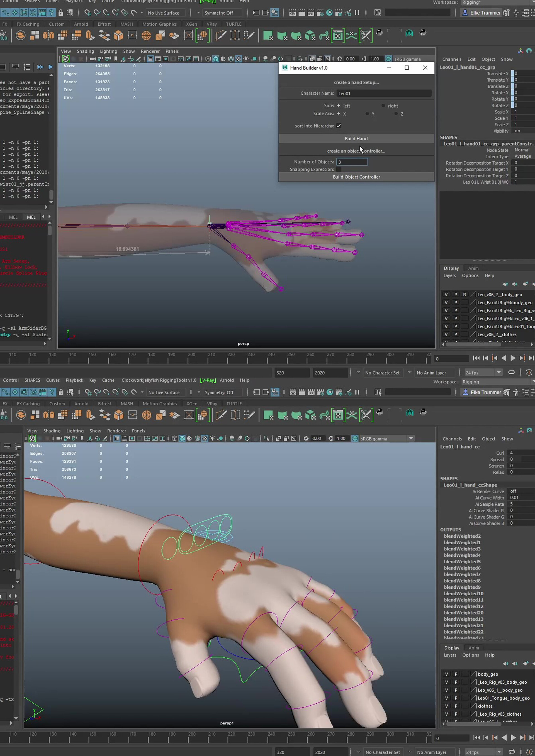This screenshot has height=756, width=535.
Task: Click the Build Hand button
Action: [x=356, y=139]
